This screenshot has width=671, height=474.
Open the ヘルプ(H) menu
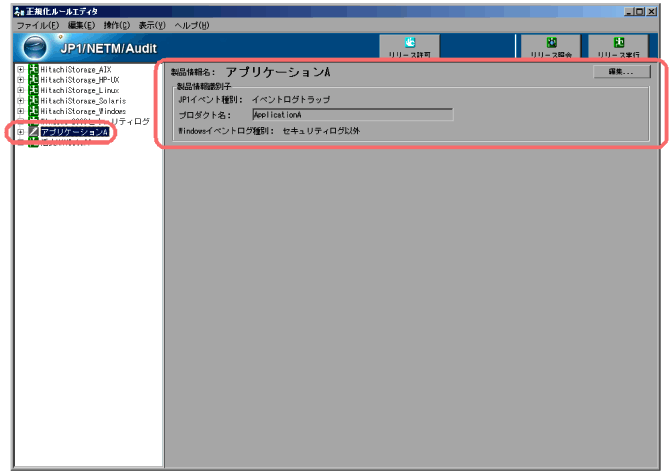click(x=192, y=25)
